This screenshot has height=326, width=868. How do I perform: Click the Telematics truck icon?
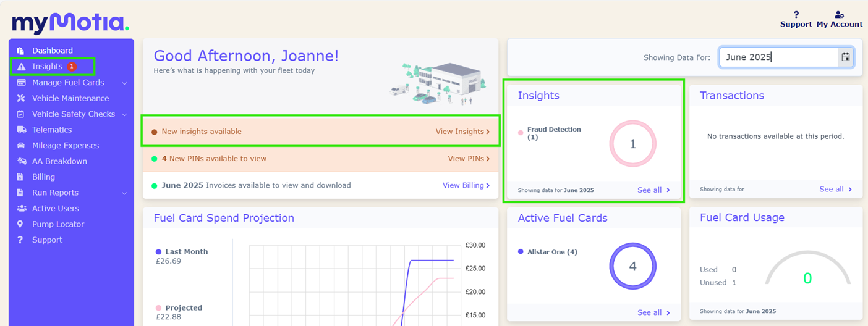pos(21,130)
